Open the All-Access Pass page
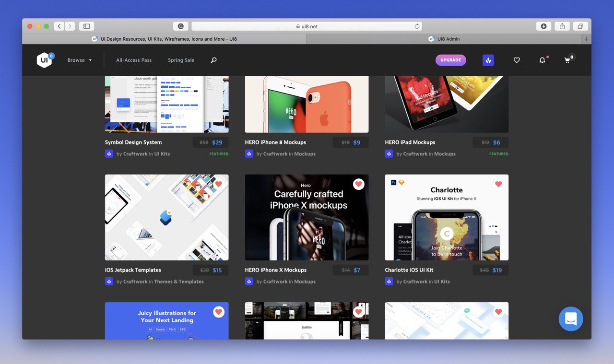The image size is (614, 364). (134, 60)
